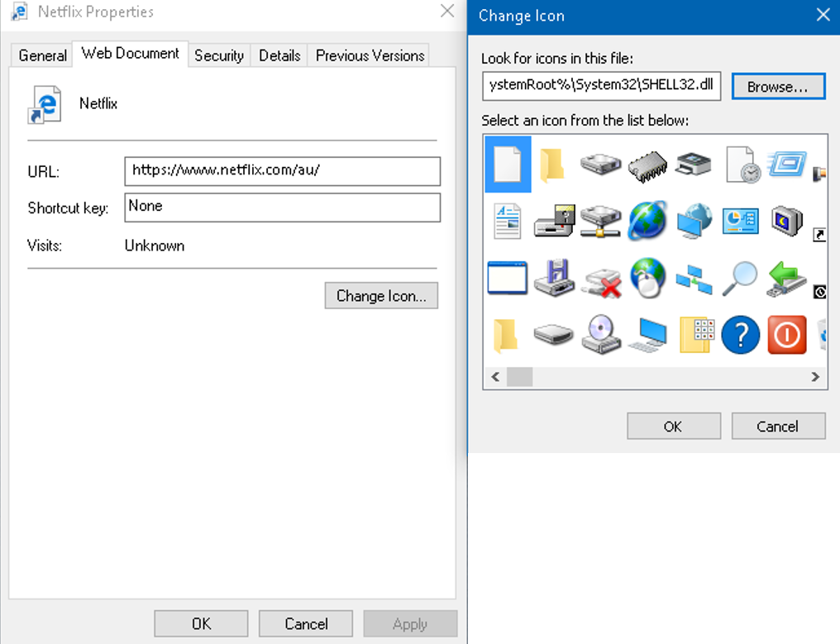The height and width of the screenshot is (644, 840).
Task: Select the CD disc icon
Action: click(x=599, y=335)
